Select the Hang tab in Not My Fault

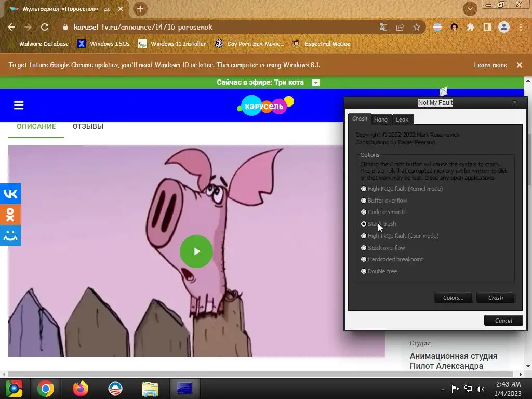(x=381, y=119)
